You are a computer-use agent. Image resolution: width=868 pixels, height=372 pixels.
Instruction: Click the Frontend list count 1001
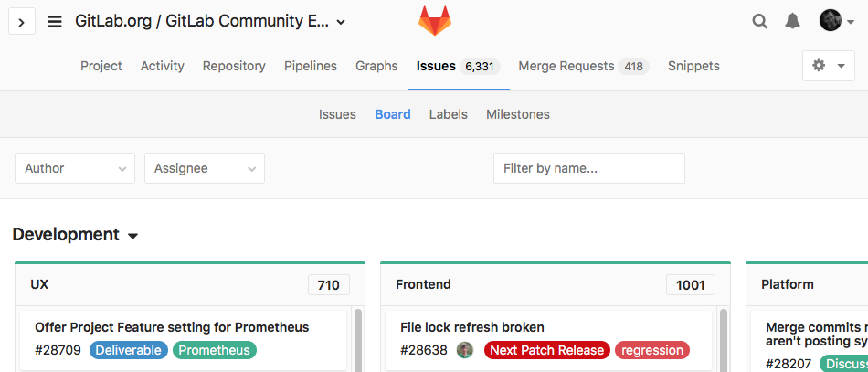691,285
